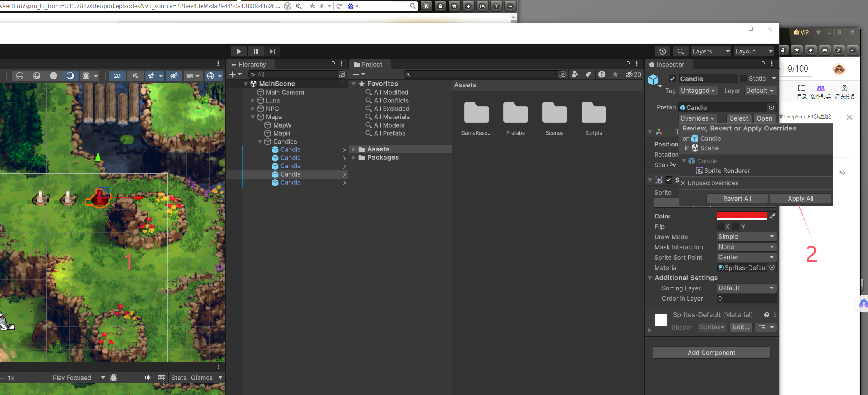Click Search by Import Log Type icon

(x=602, y=74)
